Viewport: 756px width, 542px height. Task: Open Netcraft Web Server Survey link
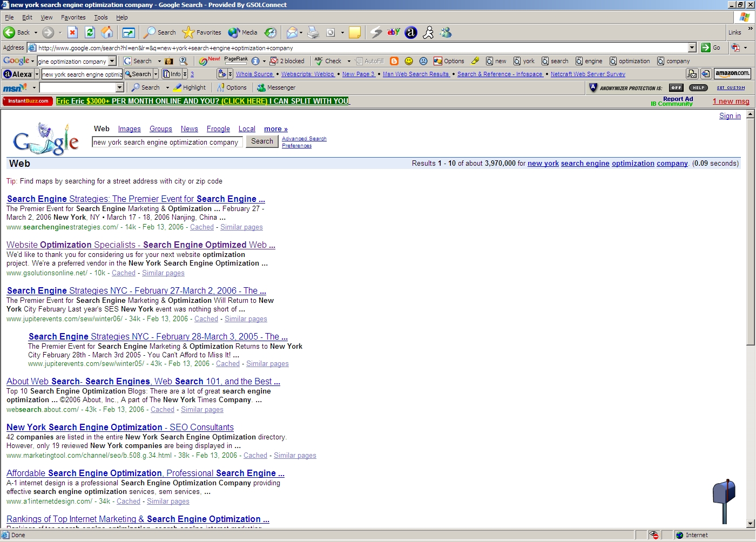[588, 74]
